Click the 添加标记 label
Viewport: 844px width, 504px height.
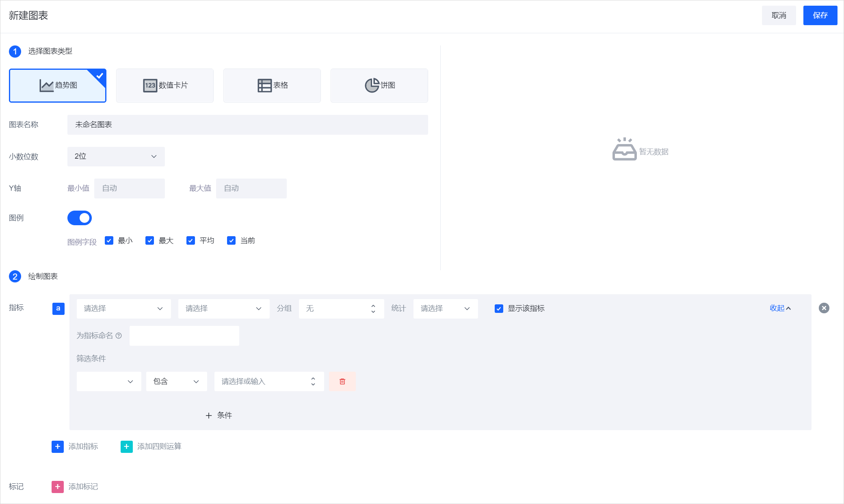pos(83,487)
